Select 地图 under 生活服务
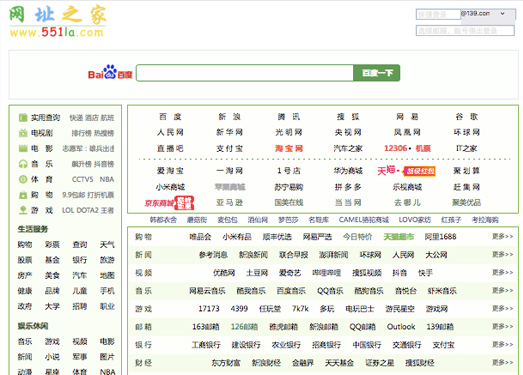Viewport: 523px width, 375px height. point(107,275)
